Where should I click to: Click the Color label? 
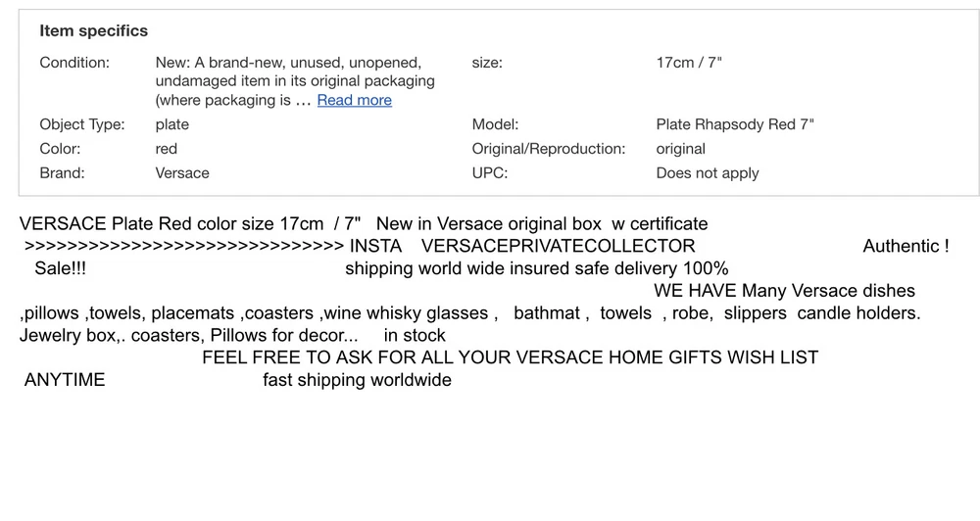[x=60, y=149]
